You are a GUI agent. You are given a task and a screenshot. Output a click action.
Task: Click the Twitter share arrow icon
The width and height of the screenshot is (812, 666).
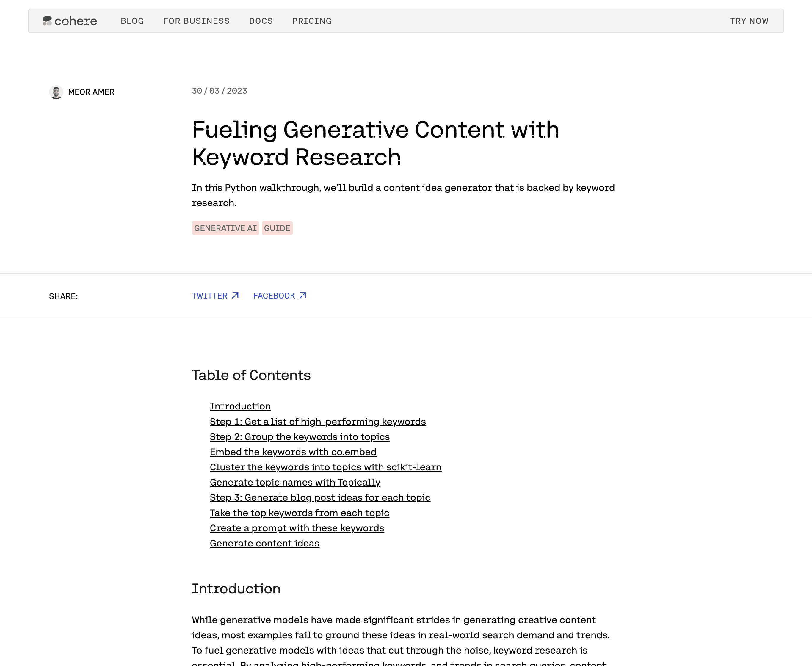(235, 296)
